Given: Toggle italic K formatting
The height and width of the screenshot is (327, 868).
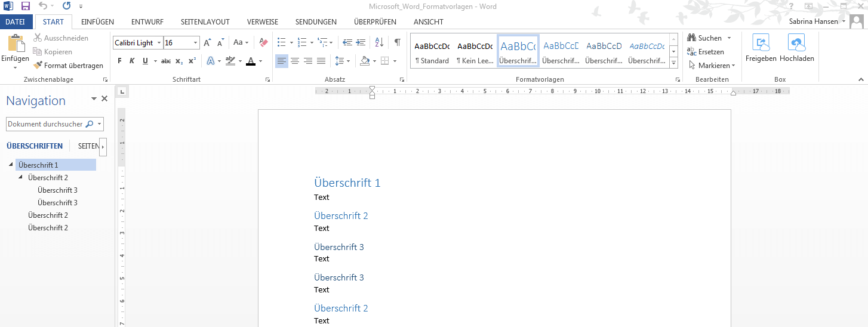Looking at the screenshot, I should pos(132,61).
